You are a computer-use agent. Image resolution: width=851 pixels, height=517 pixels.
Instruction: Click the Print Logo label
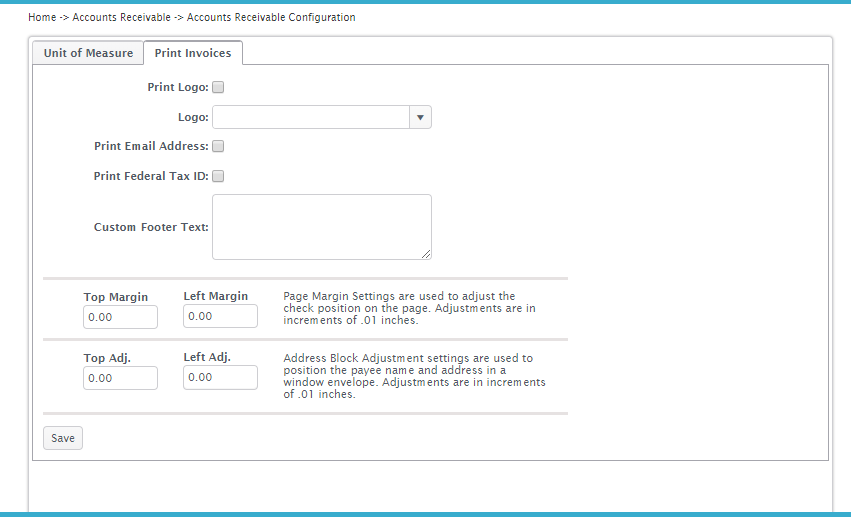point(178,87)
